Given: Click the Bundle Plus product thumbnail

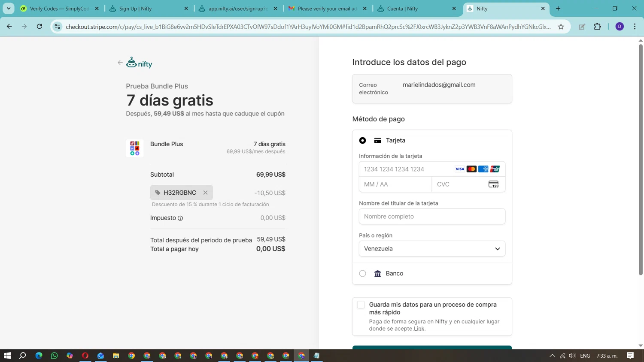Looking at the screenshot, I should click(135, 148).
